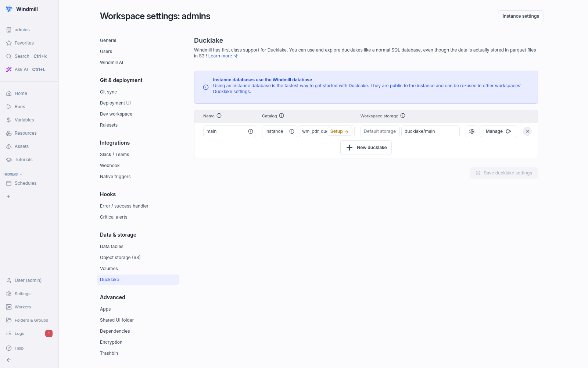Collapse the TRIGGERS section
The image size is (588, 368).
[12, 174]
